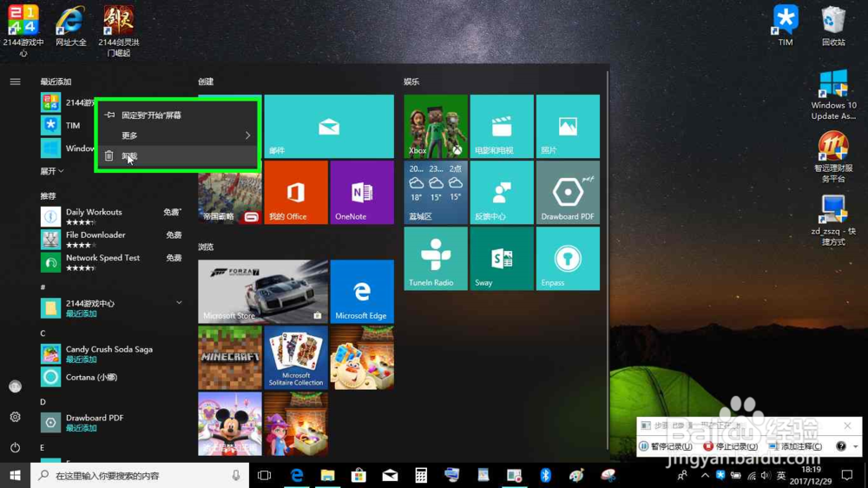
Task: Open Steps Recorder help dropdown arrow
Action: pyautogui.click(x=855, y=446)
